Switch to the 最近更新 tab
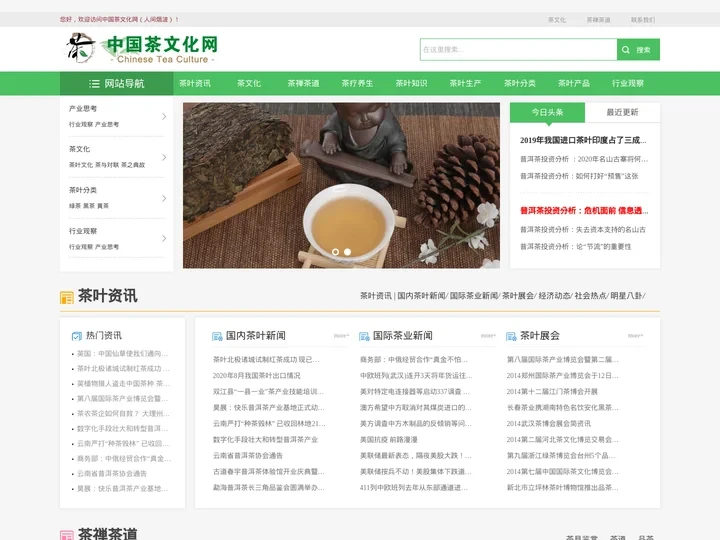The height and width of the screenshot is (540, 720). pyautogui.click(x=622, y=112)
